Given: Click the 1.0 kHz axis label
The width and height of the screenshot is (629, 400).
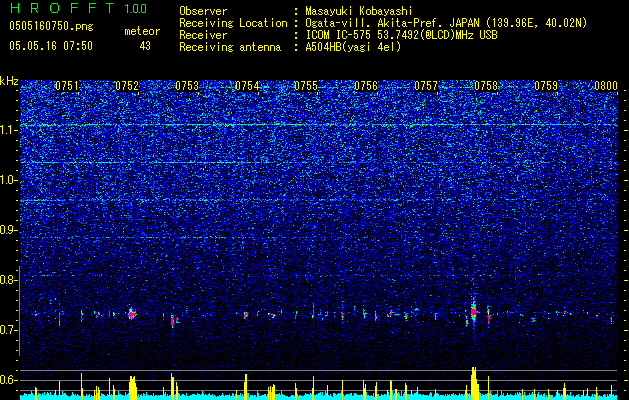Looking at the screenshot, I should pyautogui.click(x=8, y=180).
